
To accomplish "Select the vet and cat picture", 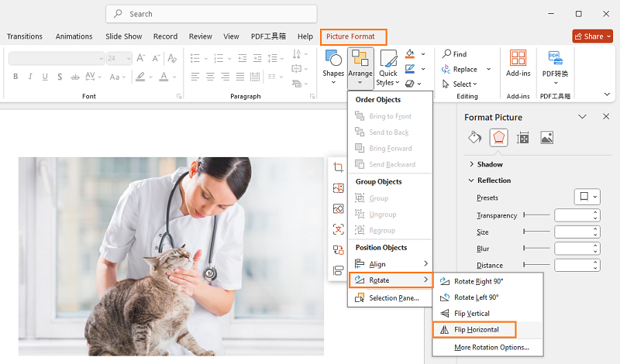I will (170, 256).
